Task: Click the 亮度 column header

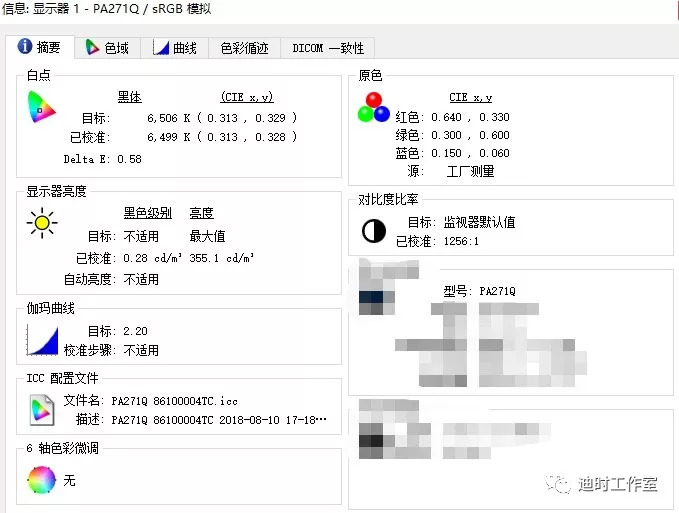Action: (x=201, y=213)
